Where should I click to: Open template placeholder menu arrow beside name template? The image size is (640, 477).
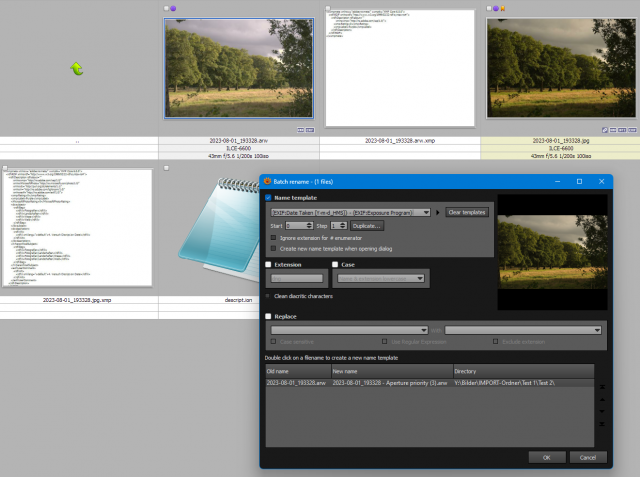[438, 213]
